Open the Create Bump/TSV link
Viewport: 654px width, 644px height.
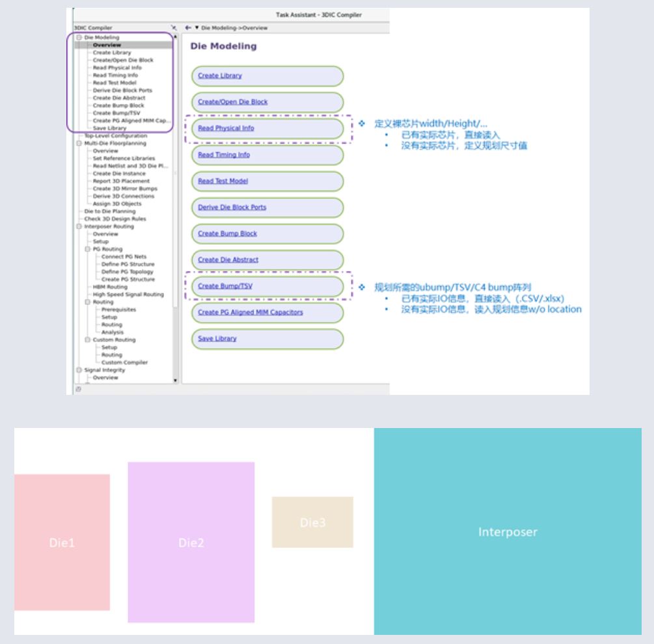pos(225,286)
